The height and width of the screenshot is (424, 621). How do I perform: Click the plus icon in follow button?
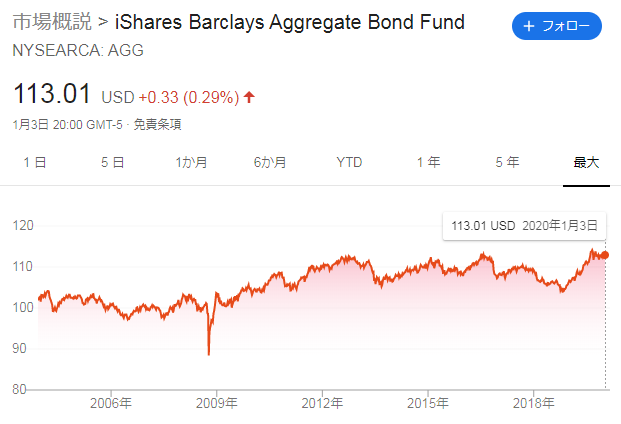tap(529, 26)
